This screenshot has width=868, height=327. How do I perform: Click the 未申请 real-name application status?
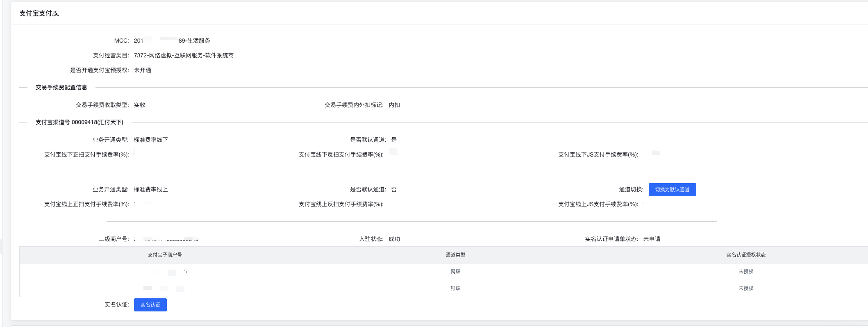(652, 239)
